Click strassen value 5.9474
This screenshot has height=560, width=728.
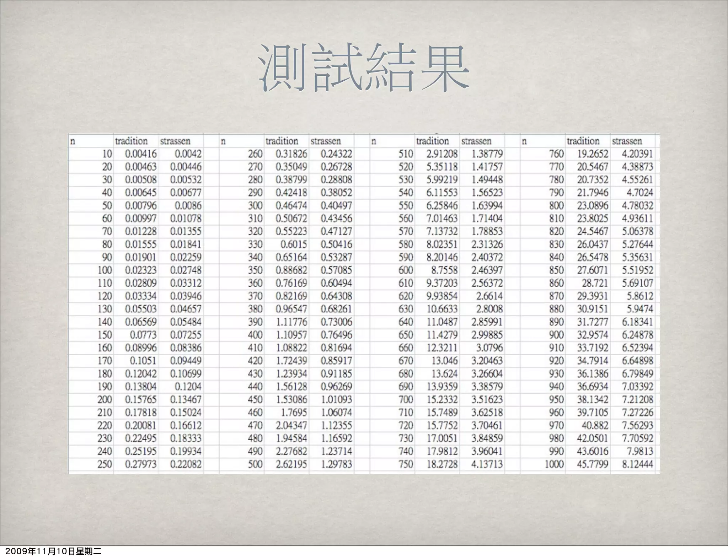coord(640,309)
